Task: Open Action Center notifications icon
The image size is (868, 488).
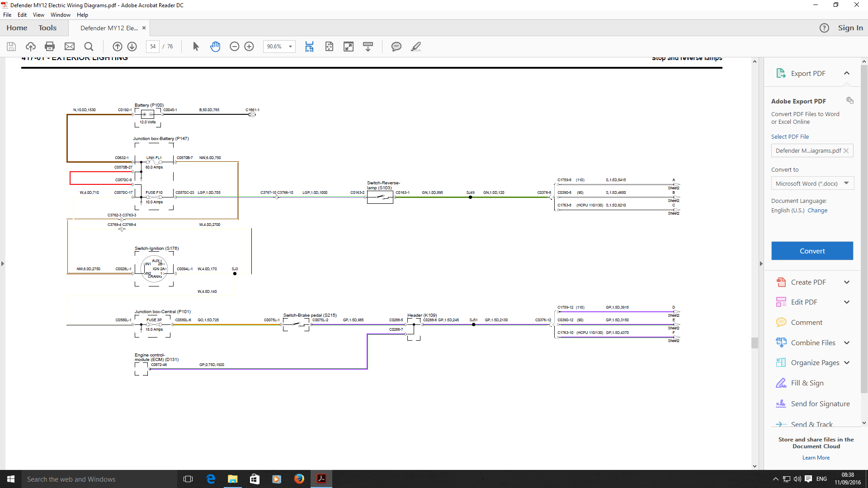Action: 808,479
